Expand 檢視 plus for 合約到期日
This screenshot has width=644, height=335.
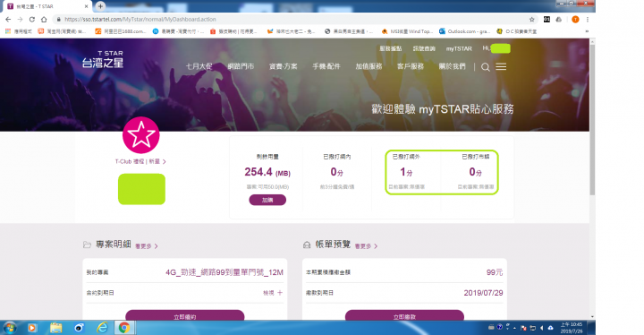pos(273,293)
